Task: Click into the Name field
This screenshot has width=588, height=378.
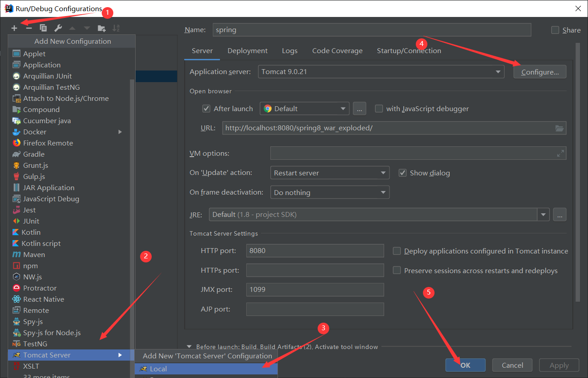Action: pyautogui.click(x=372, y=30)
